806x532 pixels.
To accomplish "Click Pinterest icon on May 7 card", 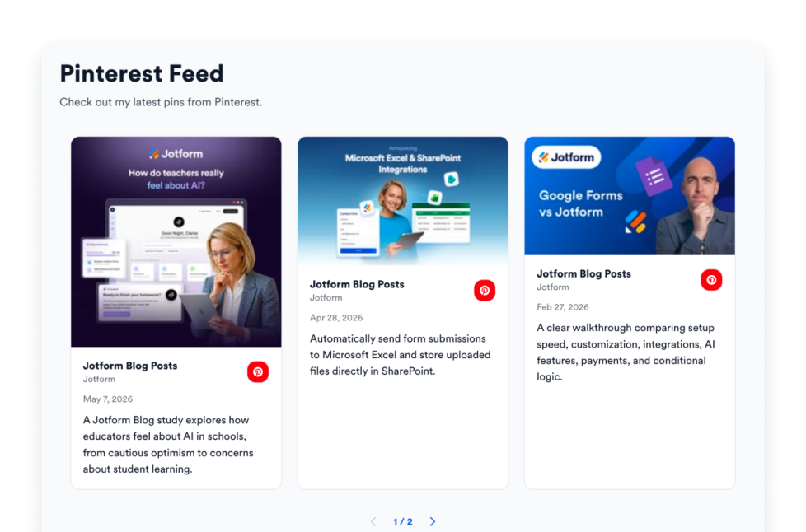I will point(257,371).
